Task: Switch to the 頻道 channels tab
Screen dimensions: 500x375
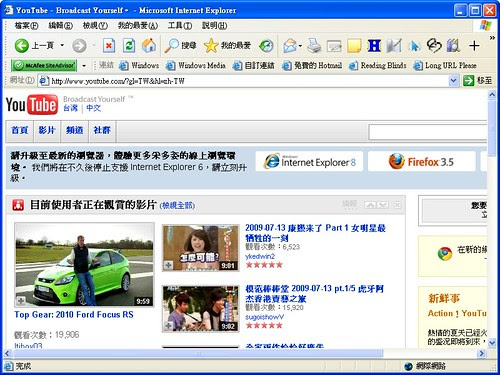Action: click(x=74, y=130)
